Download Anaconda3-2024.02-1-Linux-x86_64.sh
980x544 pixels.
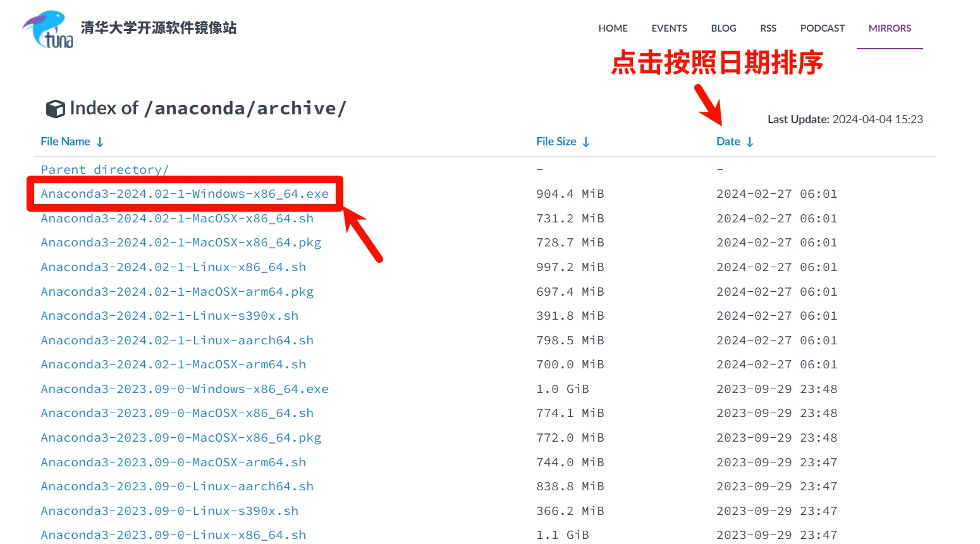[173, 267]
